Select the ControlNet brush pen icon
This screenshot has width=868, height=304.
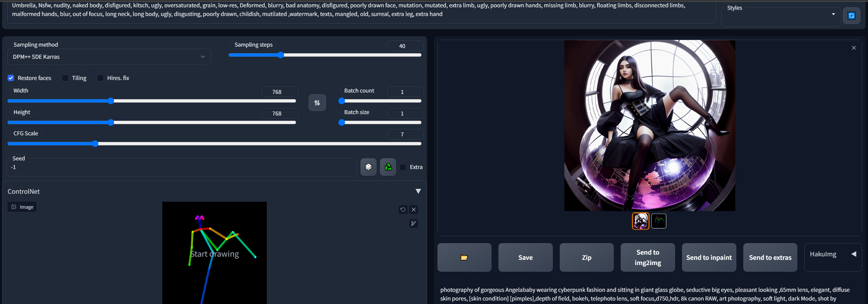(x=413, y=223)
